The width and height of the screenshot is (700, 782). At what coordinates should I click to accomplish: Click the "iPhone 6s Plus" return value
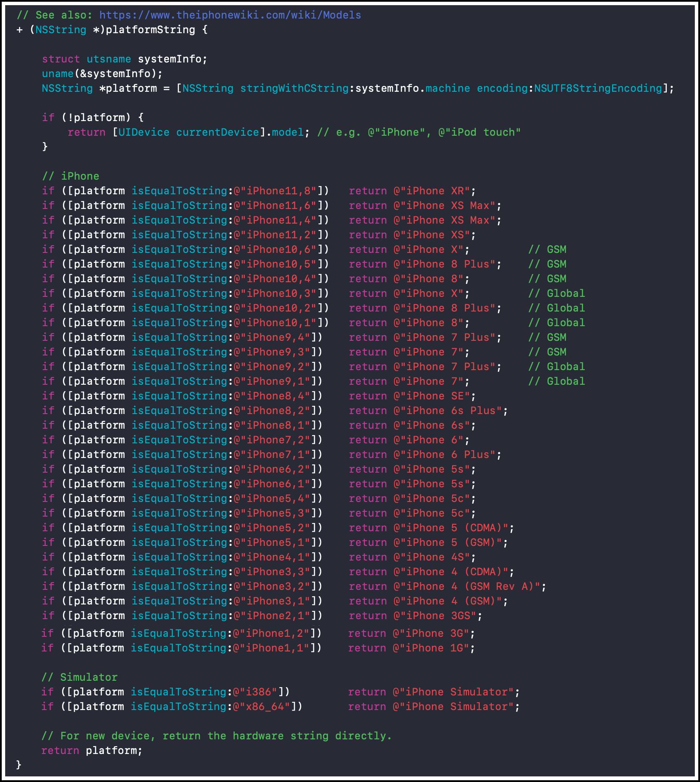(448, 411)
